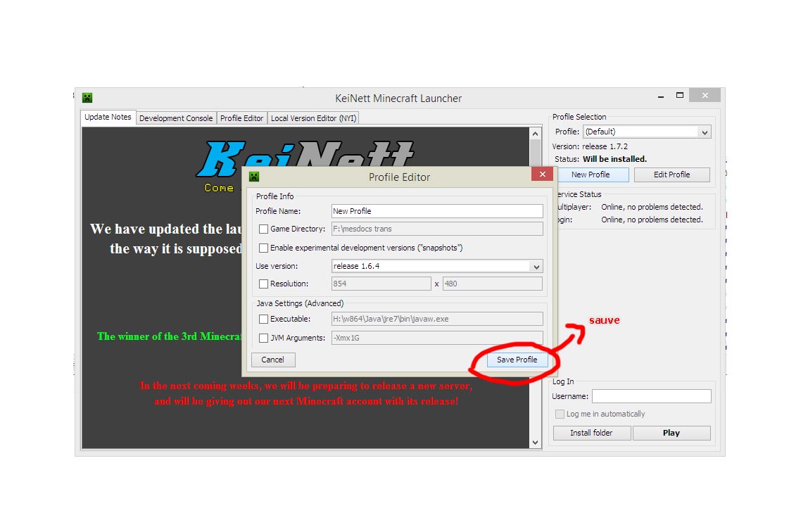Click the Edit Profile button

click(671, 175)
